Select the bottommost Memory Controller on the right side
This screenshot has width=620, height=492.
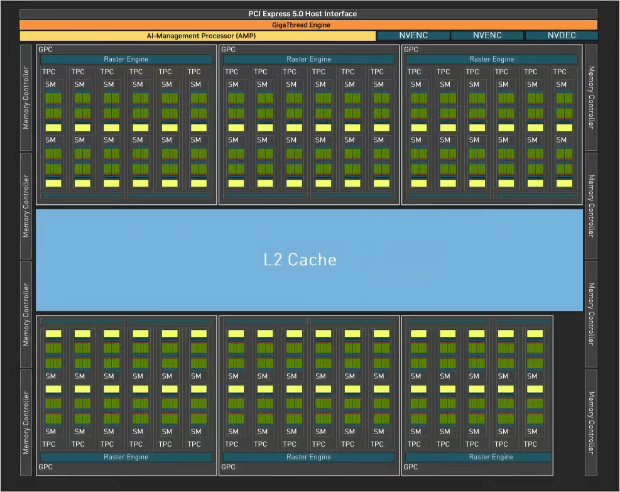click(x=591, y=422)
